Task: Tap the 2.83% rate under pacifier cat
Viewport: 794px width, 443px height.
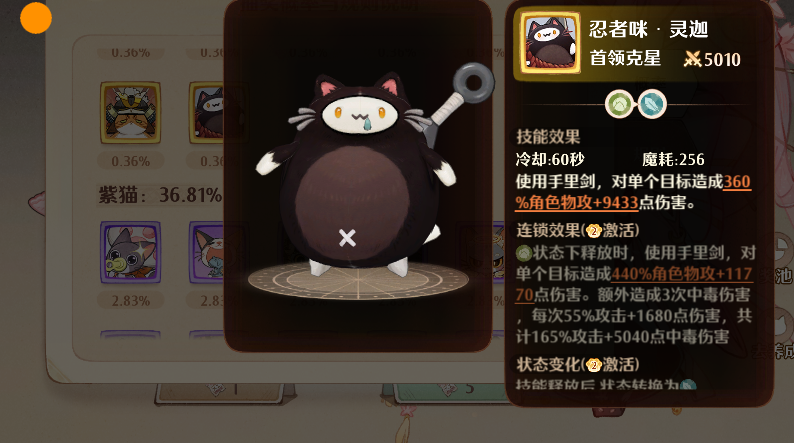Action: [131, 301]
